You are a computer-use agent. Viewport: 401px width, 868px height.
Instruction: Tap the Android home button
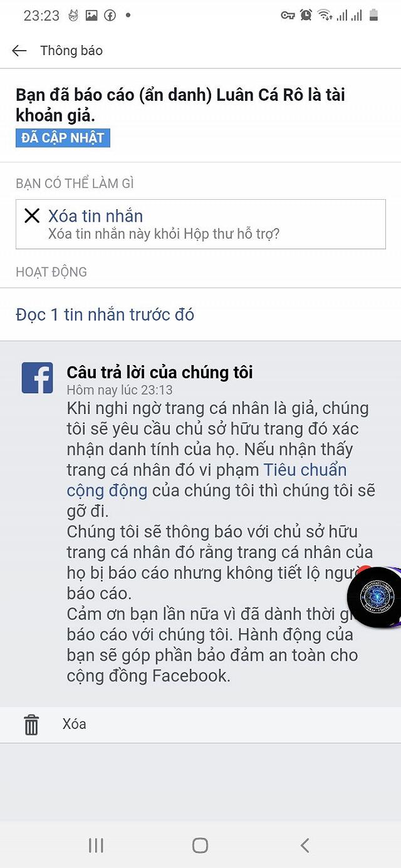tap(200, 845)
